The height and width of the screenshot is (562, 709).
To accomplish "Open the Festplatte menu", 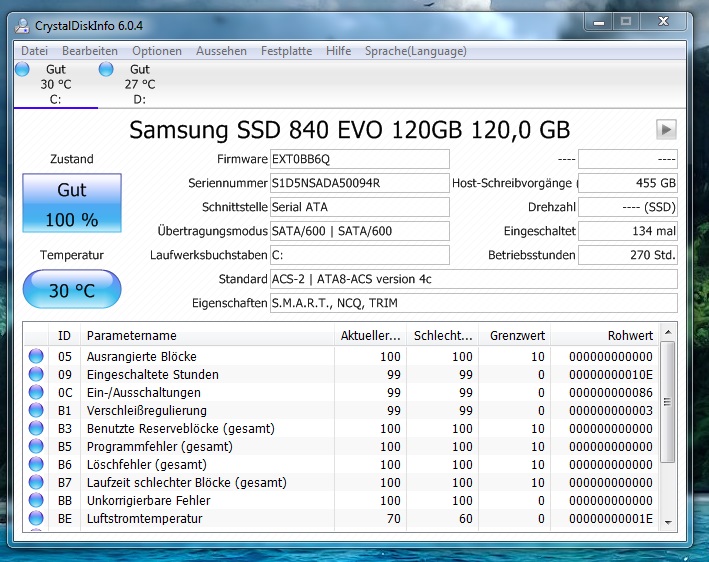I will [x=287, y=51].
